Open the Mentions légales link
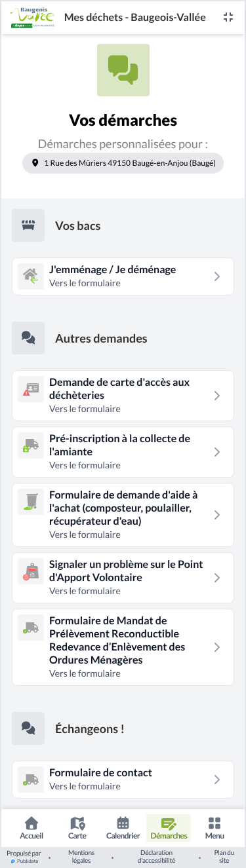Viewport: 246px width, 868px height. [81, 857]
